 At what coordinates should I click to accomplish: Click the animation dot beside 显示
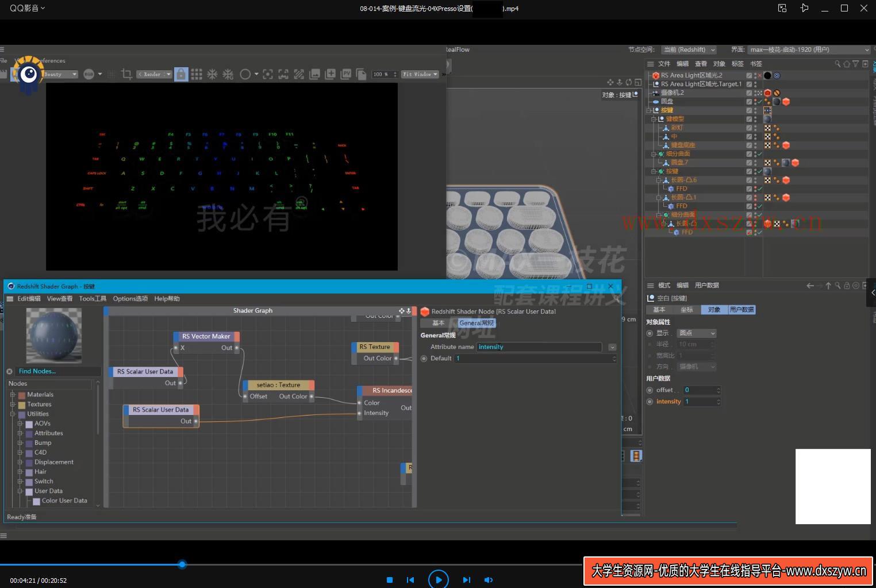(650, 333)
